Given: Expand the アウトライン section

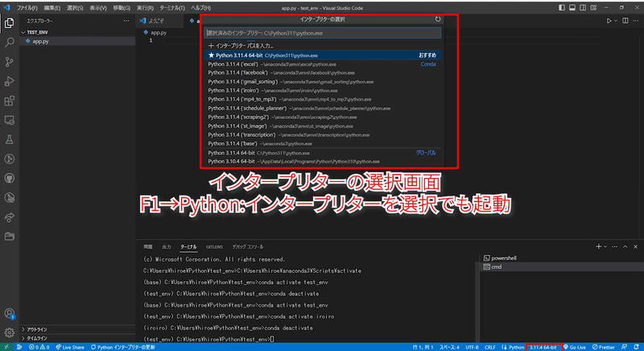Looking at the screenshot, I should (x=77, y=329).
